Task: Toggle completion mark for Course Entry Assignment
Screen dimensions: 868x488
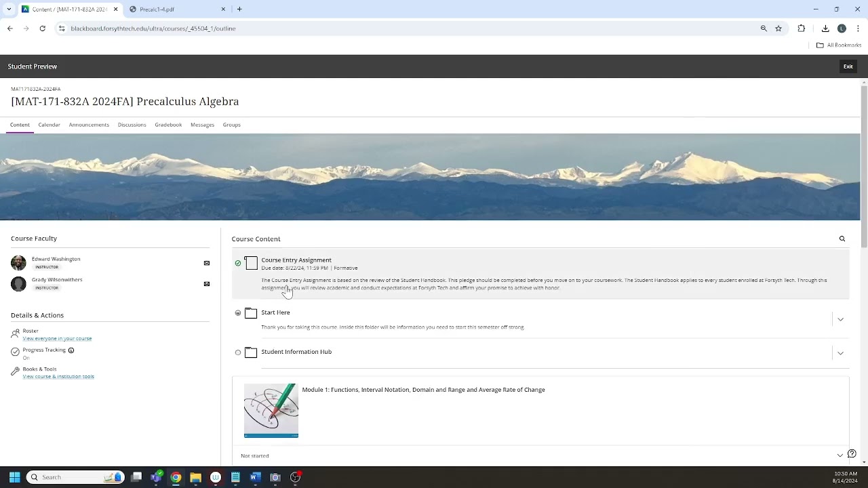Action: click(238, 263)
